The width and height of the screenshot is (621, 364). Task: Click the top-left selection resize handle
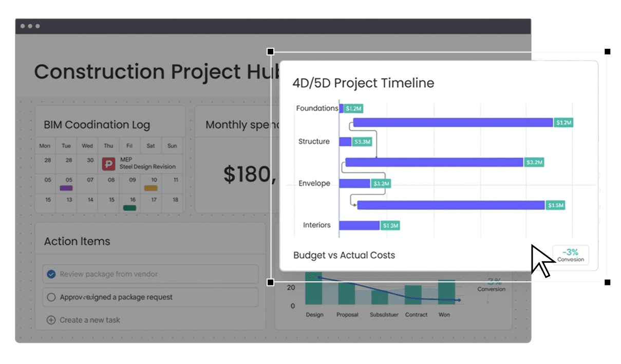point(271,52)
